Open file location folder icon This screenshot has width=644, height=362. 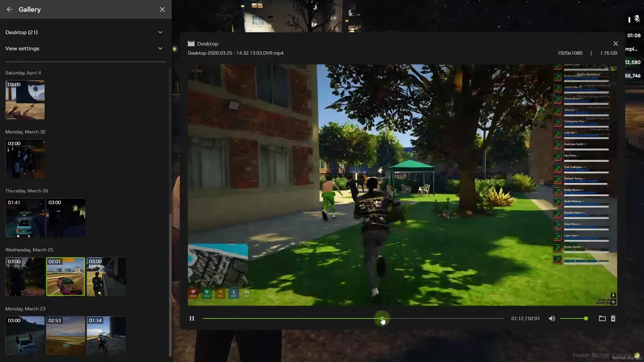tap(602, 318)
